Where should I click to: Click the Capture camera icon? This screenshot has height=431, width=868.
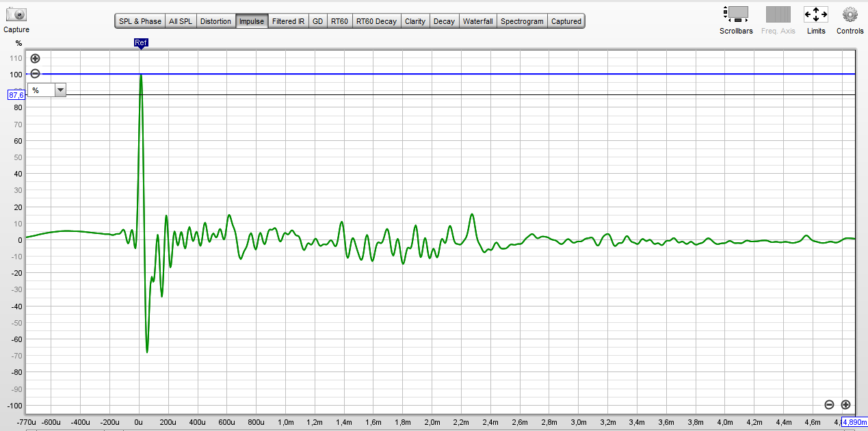(x=16, y=14)
